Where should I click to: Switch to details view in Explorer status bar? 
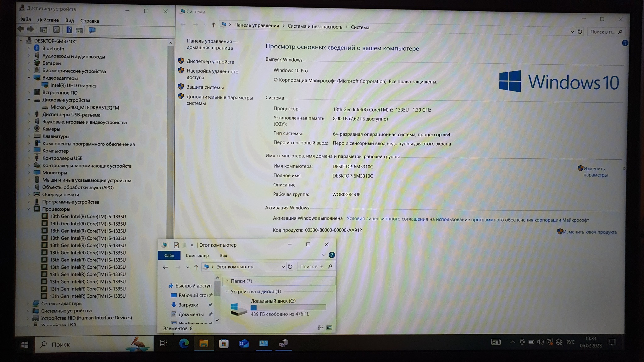click(320, 328)
